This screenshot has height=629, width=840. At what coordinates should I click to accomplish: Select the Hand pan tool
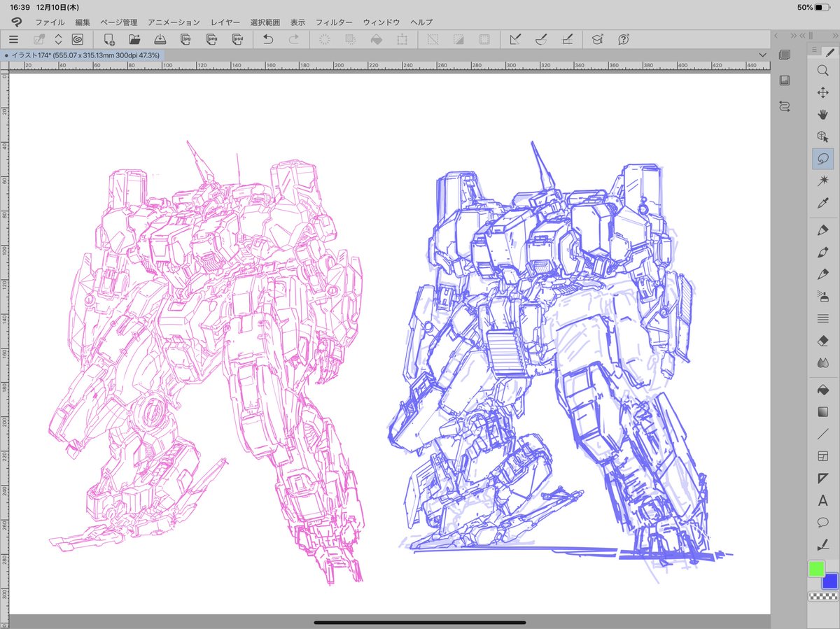pos(822,115)
